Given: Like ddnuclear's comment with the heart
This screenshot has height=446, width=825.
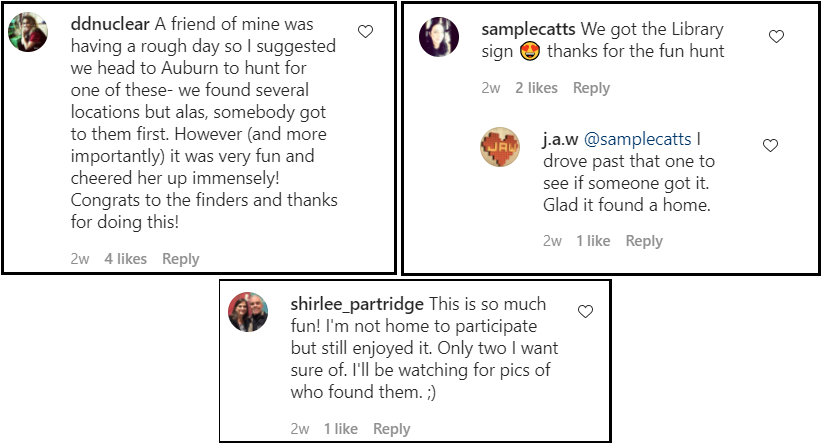Looking at the screenshot, I should [365, 32].
